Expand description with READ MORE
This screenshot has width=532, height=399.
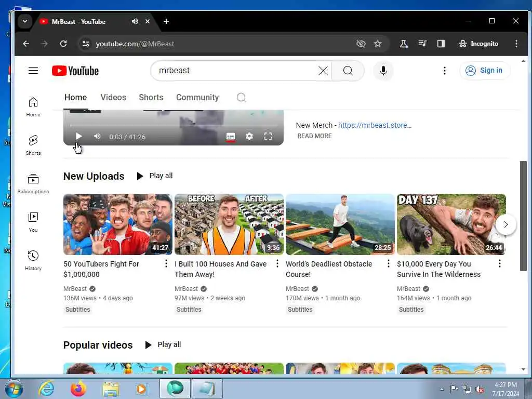pyautogui.click(x=314, y=136)
